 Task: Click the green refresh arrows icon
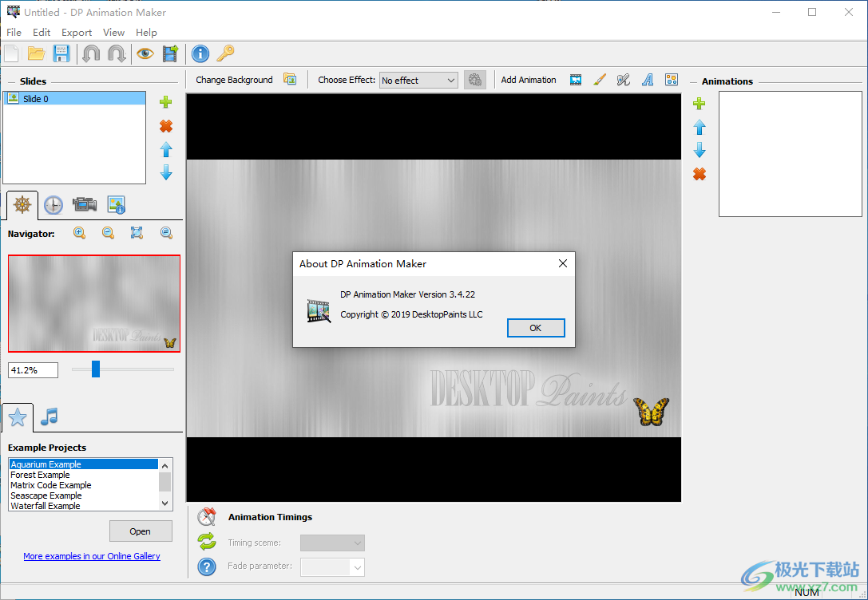[207, 542]
